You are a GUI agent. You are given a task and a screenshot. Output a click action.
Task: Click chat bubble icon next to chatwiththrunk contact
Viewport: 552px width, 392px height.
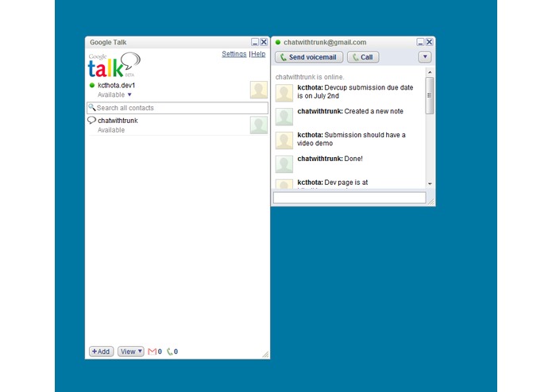[x=91, y=121]
